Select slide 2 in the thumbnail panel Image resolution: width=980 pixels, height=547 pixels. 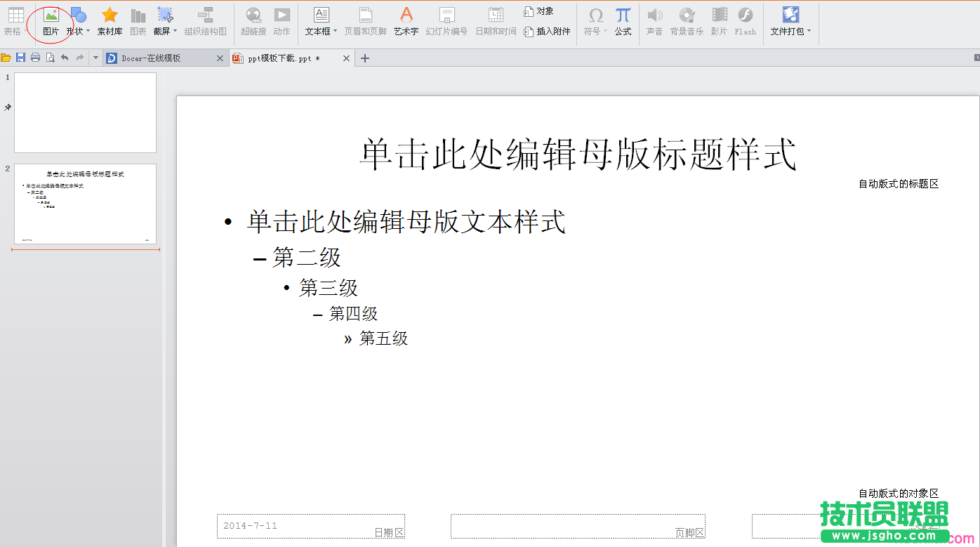pos(84,204)
